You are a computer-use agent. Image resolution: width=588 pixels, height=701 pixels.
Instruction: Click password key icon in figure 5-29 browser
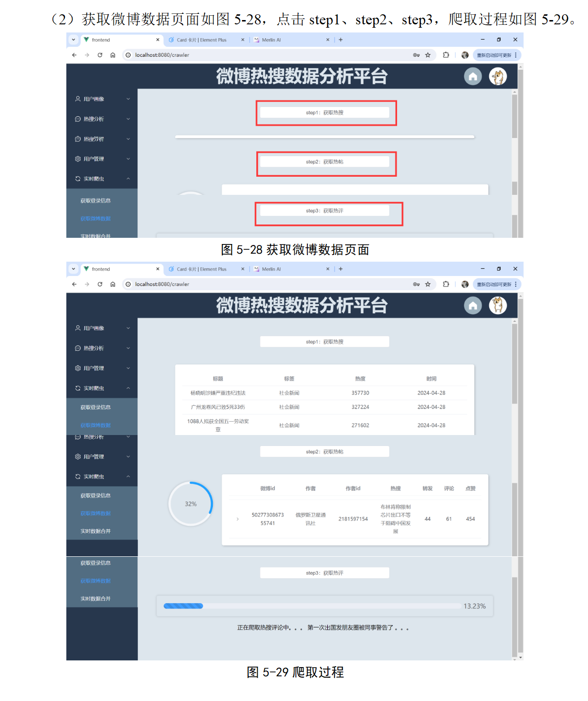[416, 284]
